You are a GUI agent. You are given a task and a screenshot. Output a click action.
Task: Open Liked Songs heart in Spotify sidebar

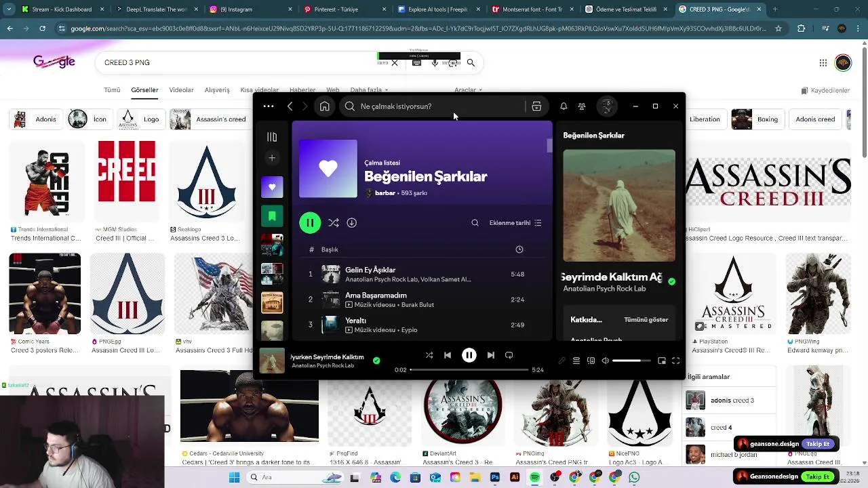click(x=272, y=187)
